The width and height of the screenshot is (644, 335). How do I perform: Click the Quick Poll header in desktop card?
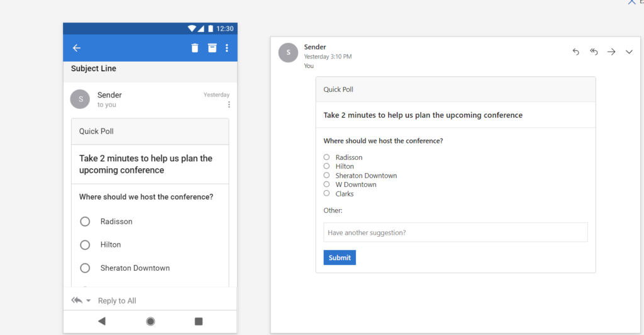point(338,89)
